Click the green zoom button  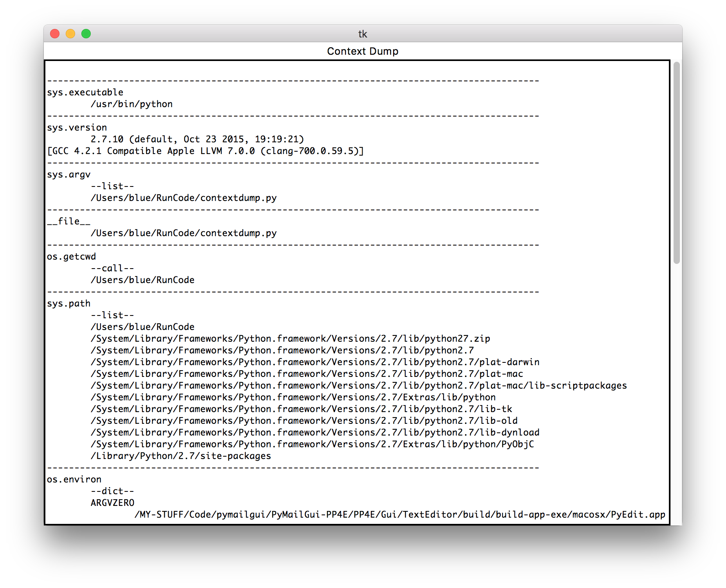click(x=86, y=34)
